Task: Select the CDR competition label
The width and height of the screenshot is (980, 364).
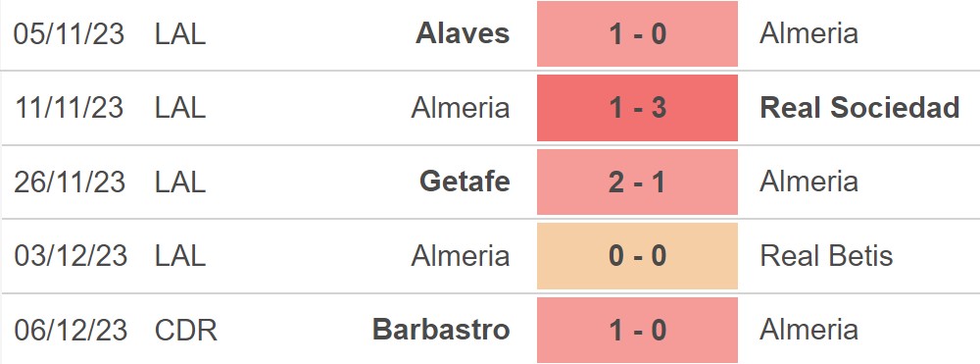Action: click(x=186, y=330)
